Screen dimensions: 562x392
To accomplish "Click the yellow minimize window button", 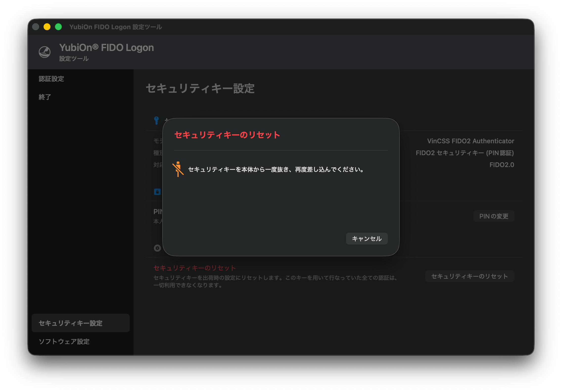I will click(47, 27).
